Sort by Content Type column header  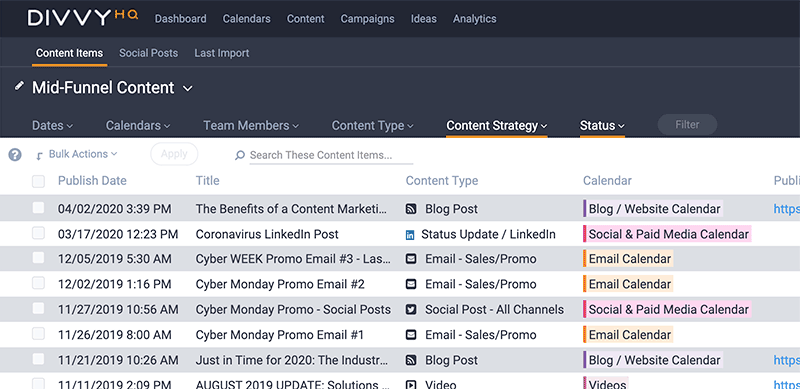442,181
